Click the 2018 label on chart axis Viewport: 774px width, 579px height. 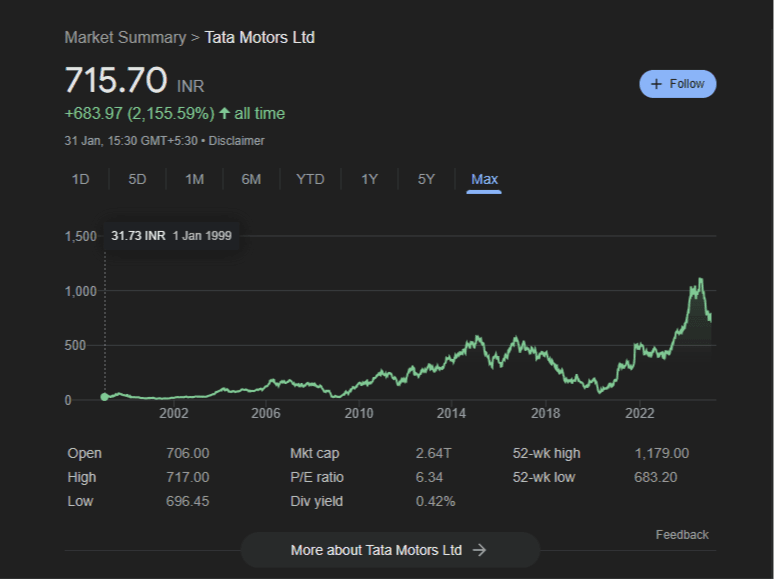click(545, 413)
